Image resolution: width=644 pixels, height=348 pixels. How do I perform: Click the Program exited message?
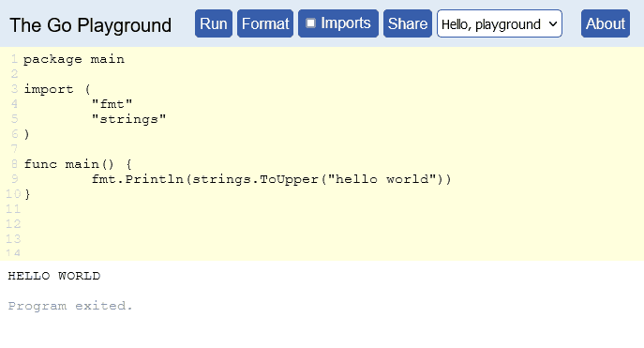(x=70, y=306)
